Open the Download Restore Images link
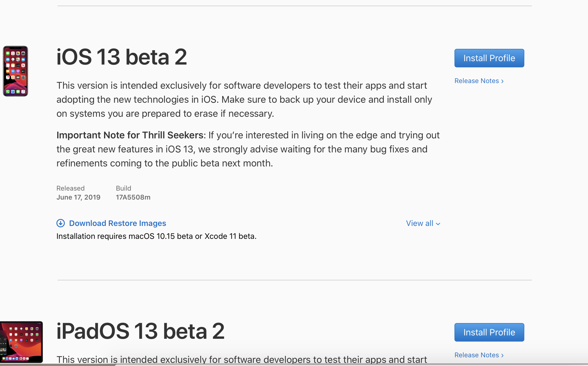This screenshot has width=588, height=366. coord(117,223)
